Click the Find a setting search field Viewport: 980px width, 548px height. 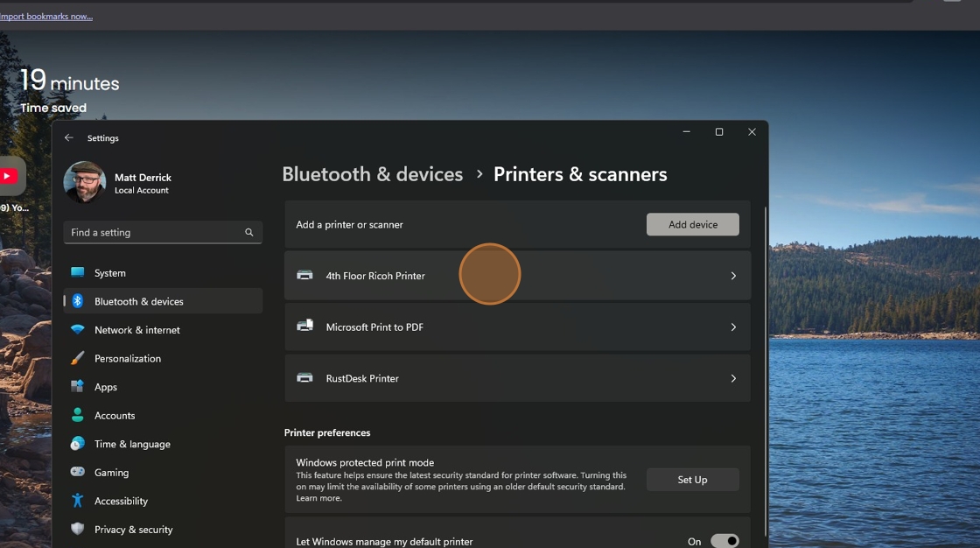163,232
